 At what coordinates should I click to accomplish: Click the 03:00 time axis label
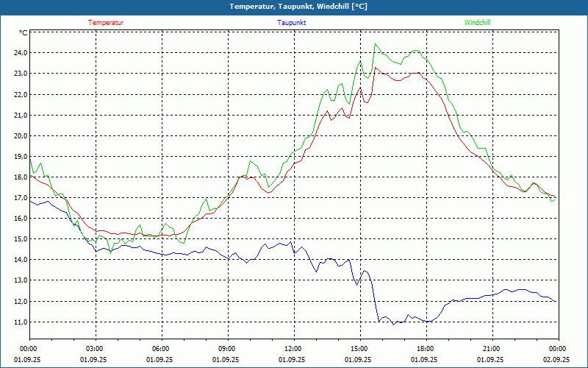point(95,349)
